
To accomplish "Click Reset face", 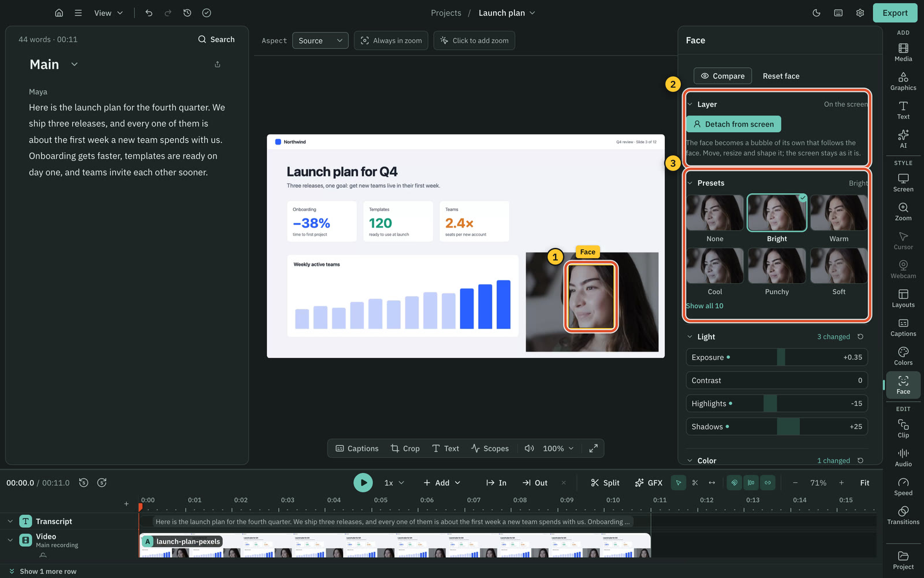I will coord(781,76).
